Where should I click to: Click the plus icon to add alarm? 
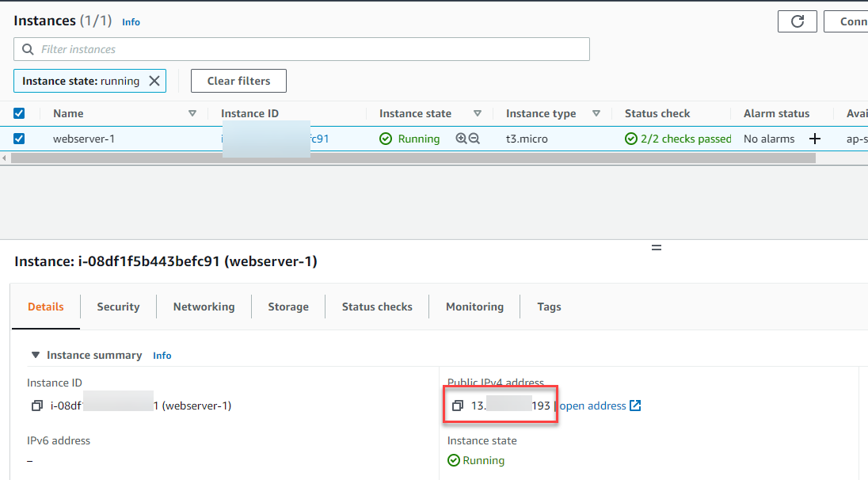tap(814, 139)
